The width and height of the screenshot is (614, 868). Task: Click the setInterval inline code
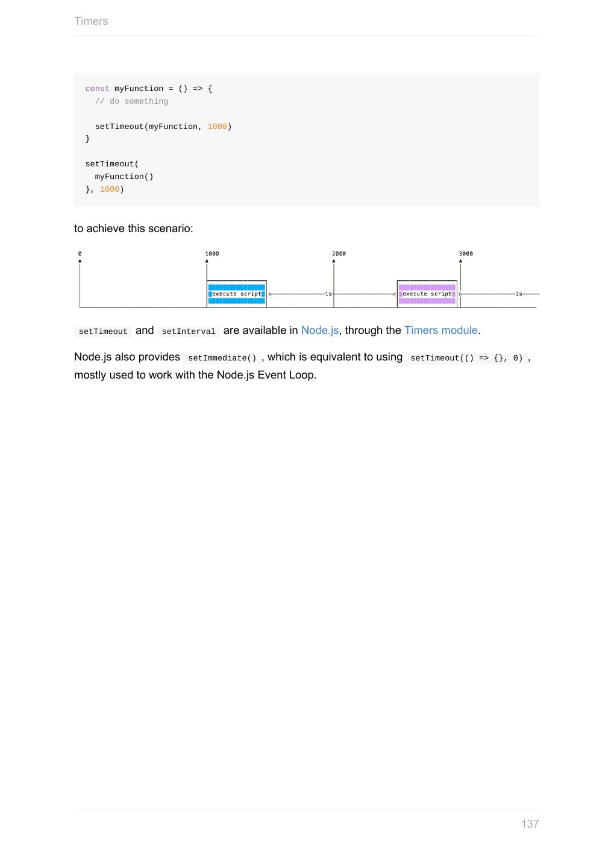click(189, 332)
